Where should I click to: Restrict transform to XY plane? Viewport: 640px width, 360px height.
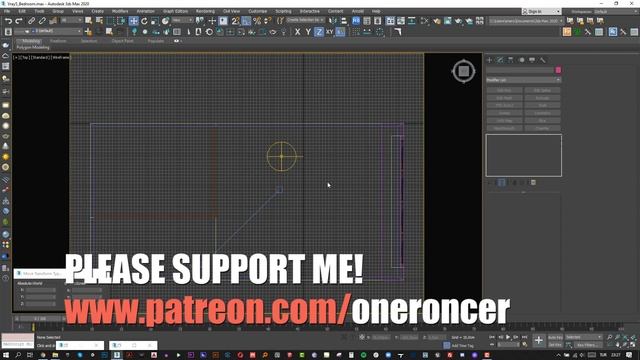(329, 32)
